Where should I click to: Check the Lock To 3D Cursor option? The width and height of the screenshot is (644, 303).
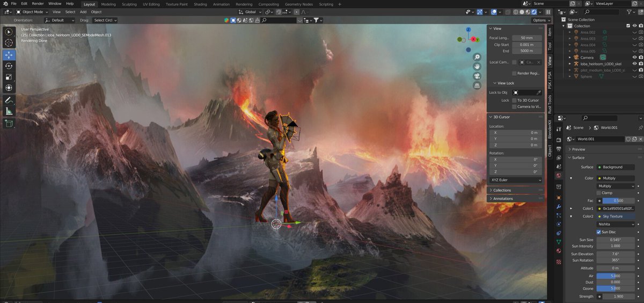point(514,100)
